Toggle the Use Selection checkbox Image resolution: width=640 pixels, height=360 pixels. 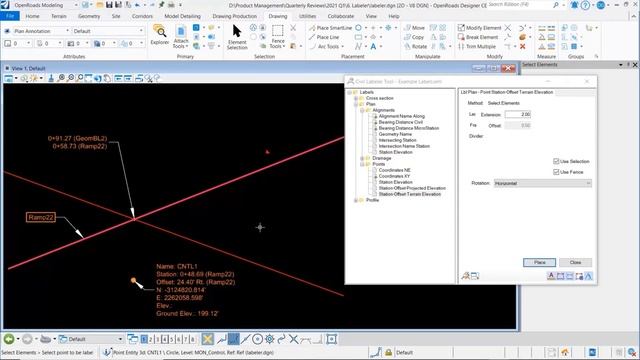(556, 161)
